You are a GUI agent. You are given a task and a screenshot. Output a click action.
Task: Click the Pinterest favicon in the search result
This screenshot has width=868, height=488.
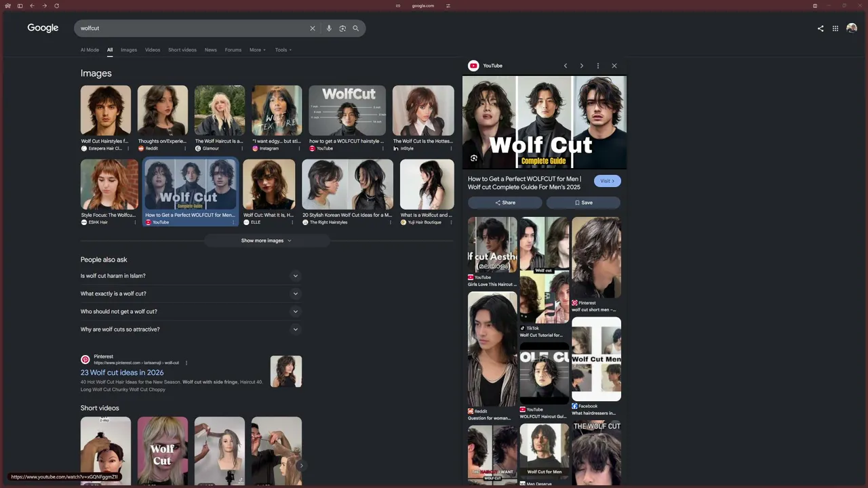tap(85, 359)
